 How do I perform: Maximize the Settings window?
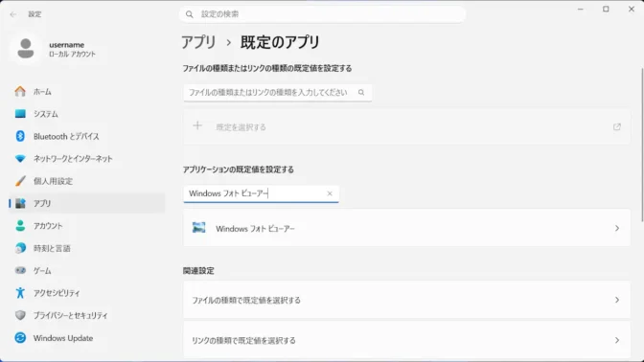click(606, 9)
